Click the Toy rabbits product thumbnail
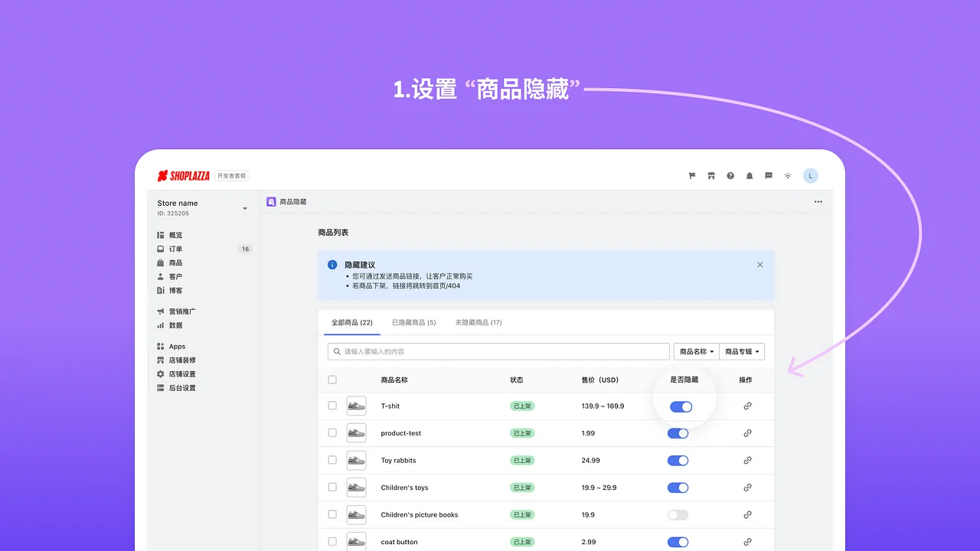Viewport: 980px width, 551px height. (356, 461)
